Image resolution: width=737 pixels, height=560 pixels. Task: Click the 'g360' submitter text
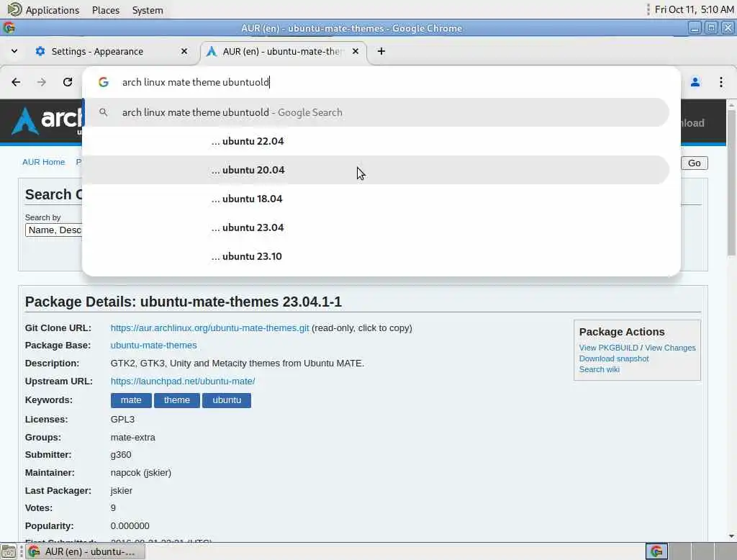coord(121,455)
